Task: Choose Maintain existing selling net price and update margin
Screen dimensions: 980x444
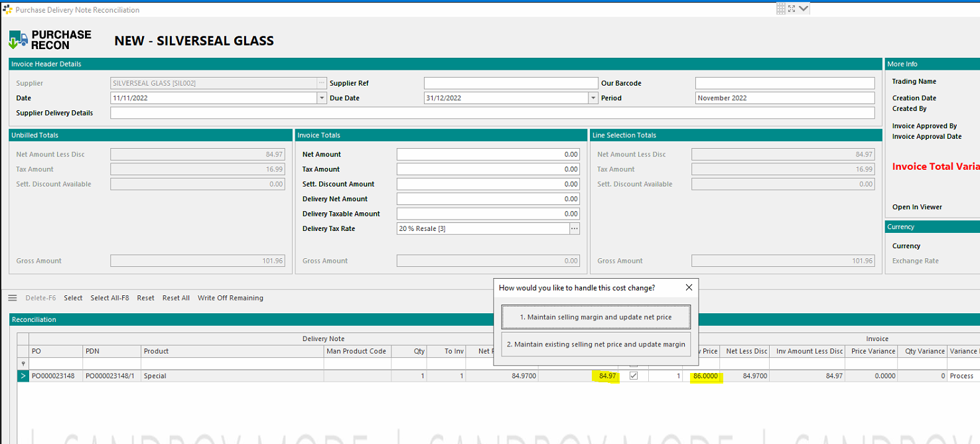Action: 595,344
